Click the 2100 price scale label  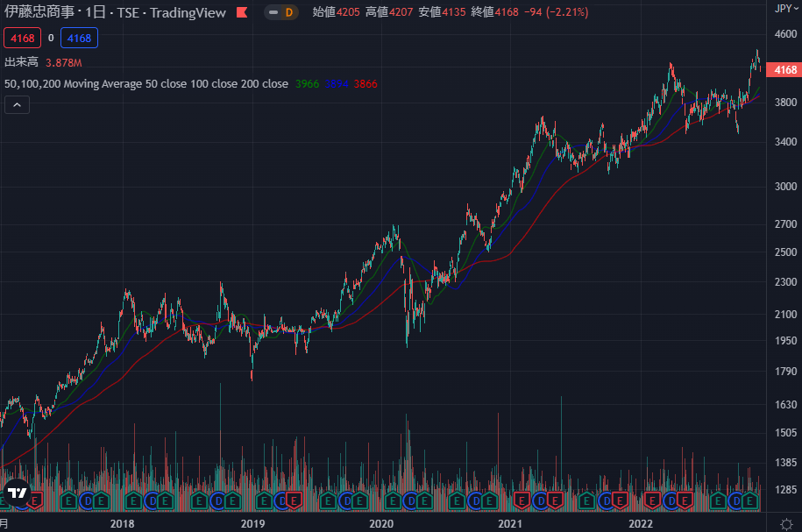[x=785, y=314]
